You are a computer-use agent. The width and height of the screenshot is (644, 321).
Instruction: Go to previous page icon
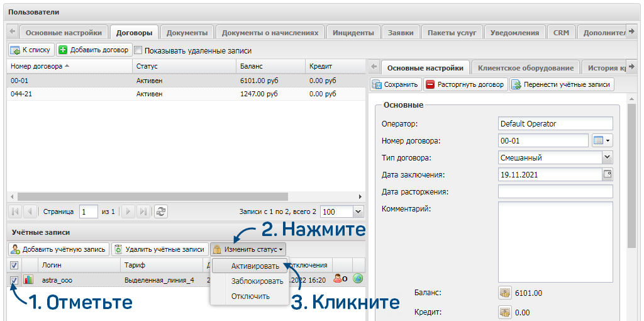30,211
